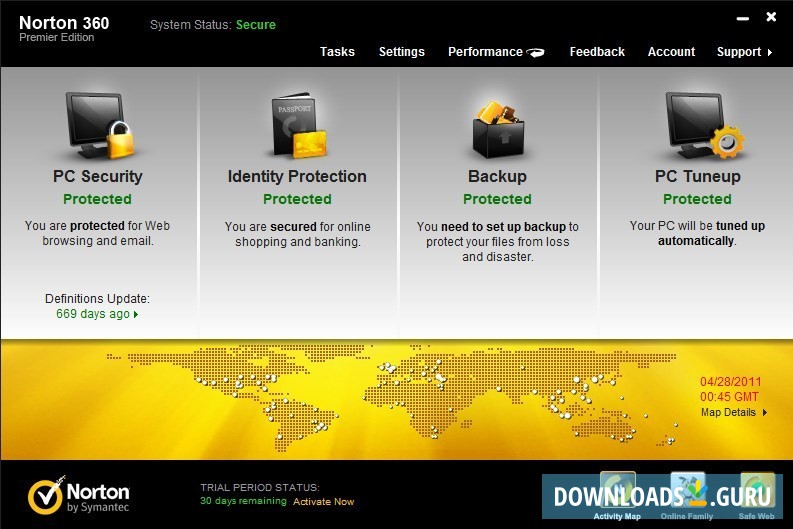The height and width of the screenshot is (529, 793).
Task: Open the Settings menu
Action: [401, 52]
